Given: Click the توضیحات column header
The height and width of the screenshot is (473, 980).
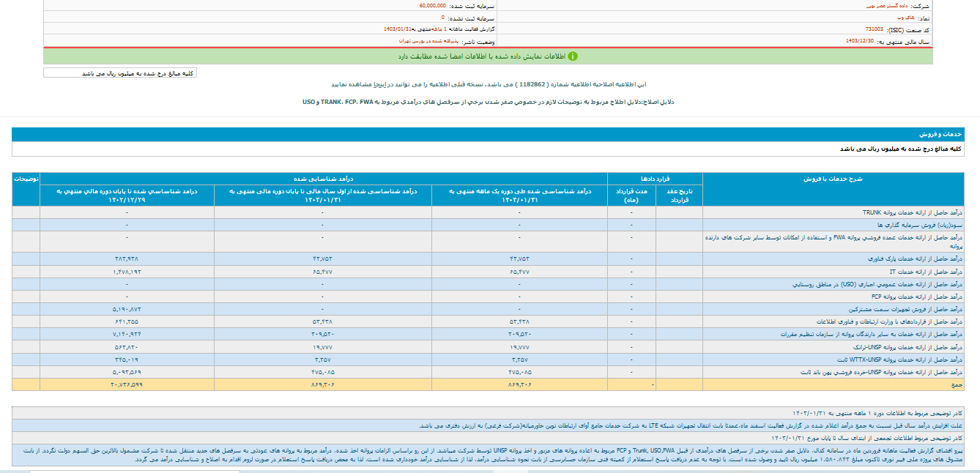Looking at the screenshot, I should (x=26, y=179).
